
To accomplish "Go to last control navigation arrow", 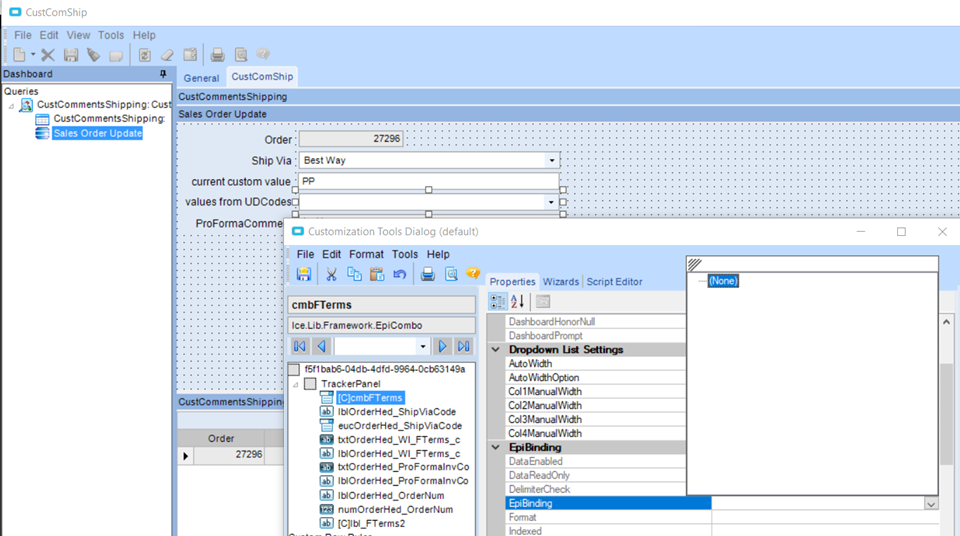I will pos(464,346).
